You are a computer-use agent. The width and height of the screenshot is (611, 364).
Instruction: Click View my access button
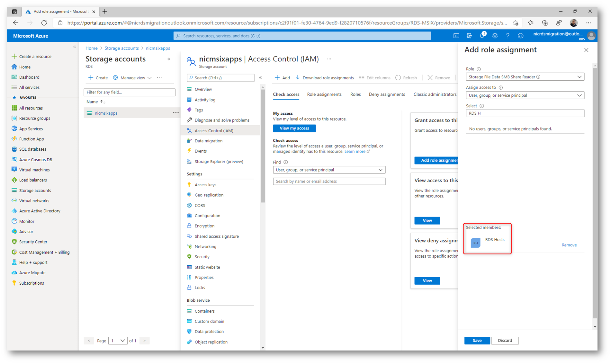pyautogui.click(x=294, y=128)
